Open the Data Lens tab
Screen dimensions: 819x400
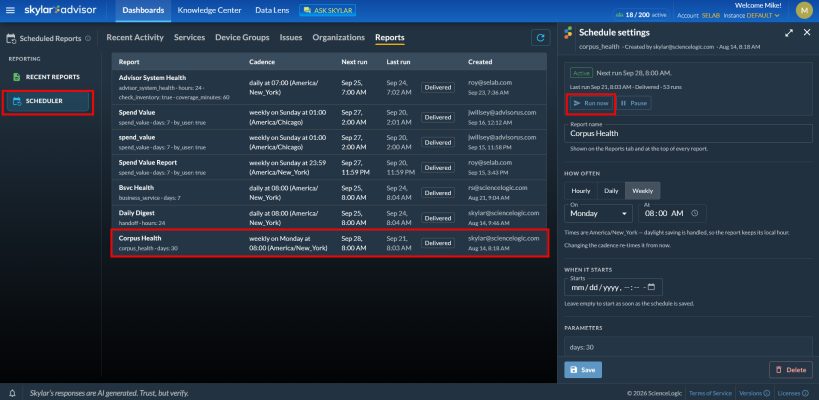coord(272,10)
